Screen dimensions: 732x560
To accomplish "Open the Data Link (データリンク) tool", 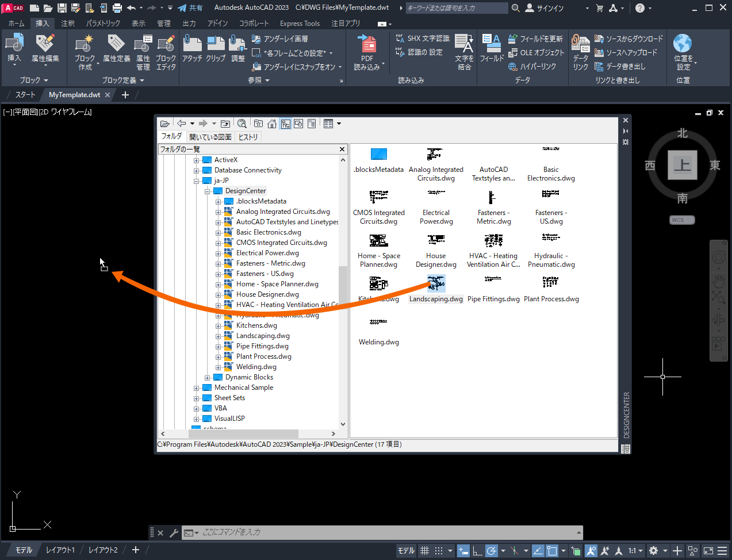I will pos(581,44).
